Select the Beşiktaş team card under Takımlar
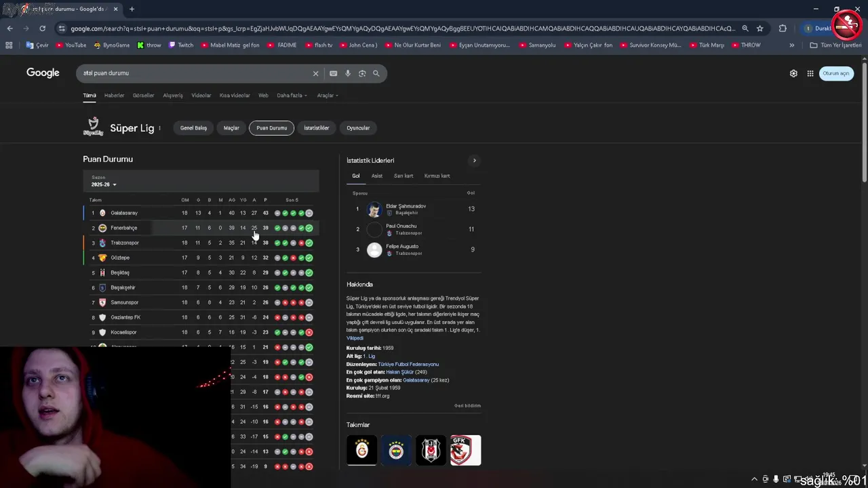This screenshot has width=868, height=488. click(x=431, y=450)
